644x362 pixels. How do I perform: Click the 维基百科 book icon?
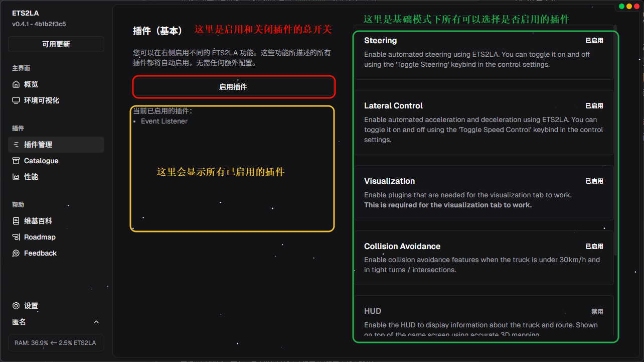[x=16, y=221]
